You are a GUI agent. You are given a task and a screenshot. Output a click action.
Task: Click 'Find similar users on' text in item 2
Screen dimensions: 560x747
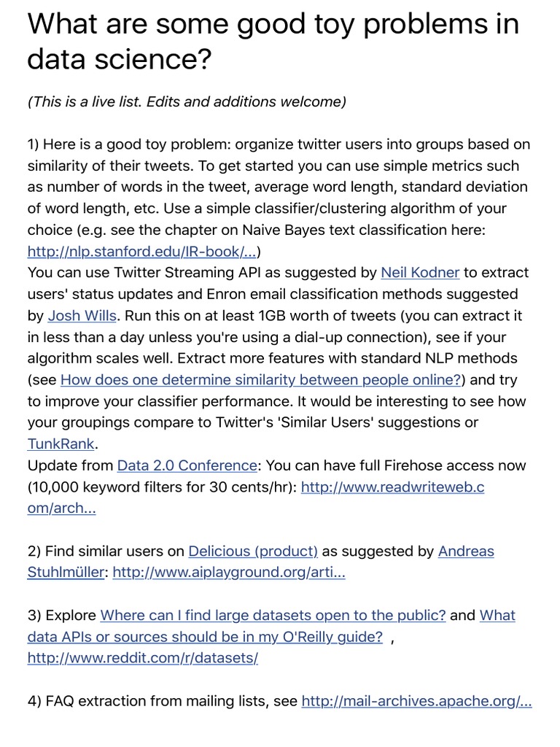[113, 551]
